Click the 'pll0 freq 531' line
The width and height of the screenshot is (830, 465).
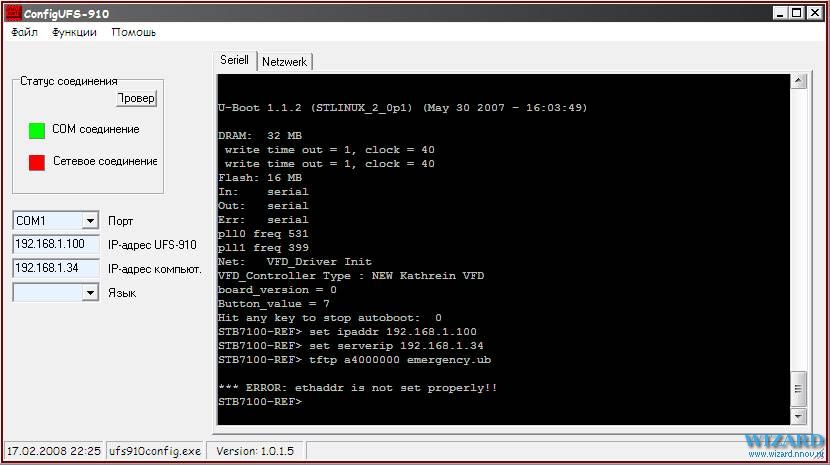[x=263, y=234]
